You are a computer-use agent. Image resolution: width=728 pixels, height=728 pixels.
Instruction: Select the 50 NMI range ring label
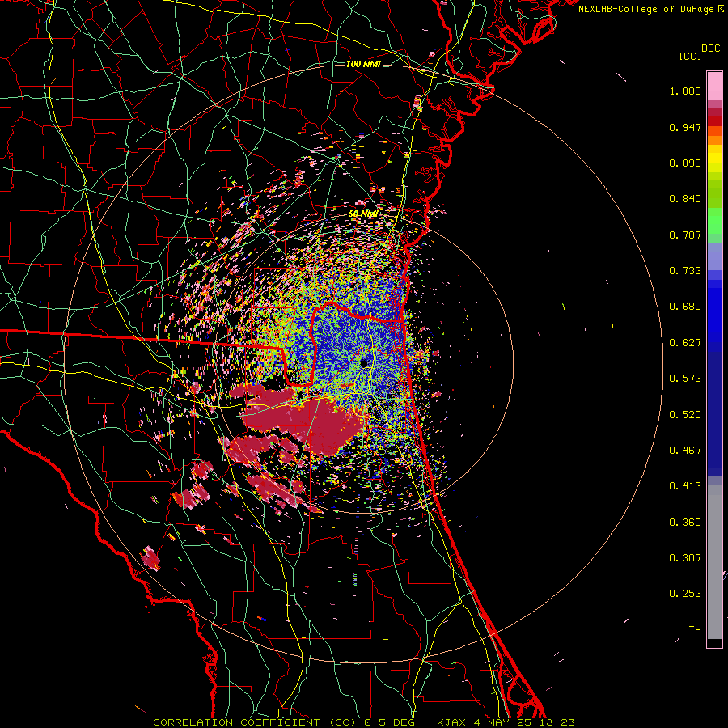[363, 214]
